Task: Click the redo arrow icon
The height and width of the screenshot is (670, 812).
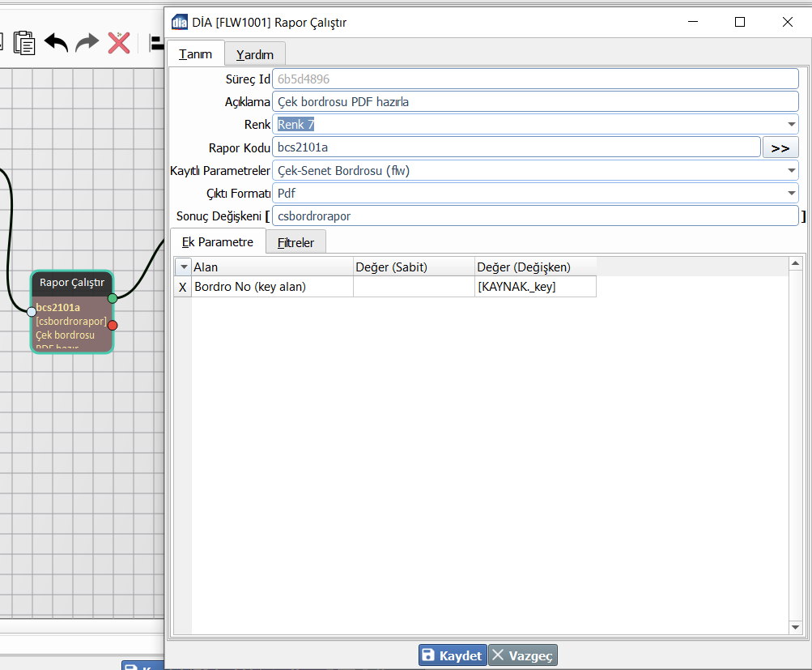Action: (x=87, y=42)
